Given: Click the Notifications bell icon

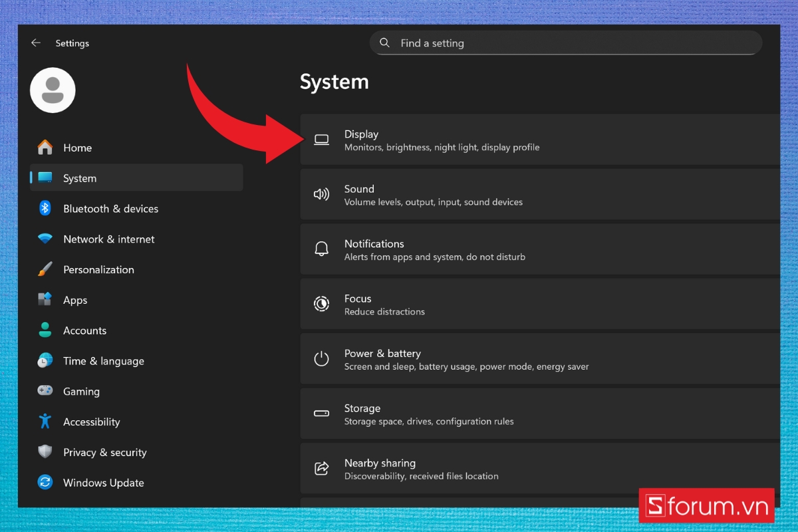Looking at the screenshot, I should (321, 249).
